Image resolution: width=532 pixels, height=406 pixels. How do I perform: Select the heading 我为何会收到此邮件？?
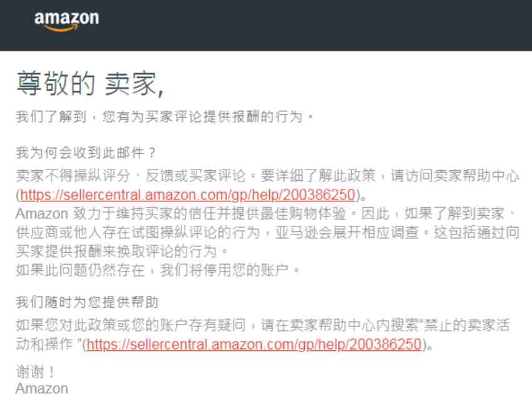click(86, 153)
